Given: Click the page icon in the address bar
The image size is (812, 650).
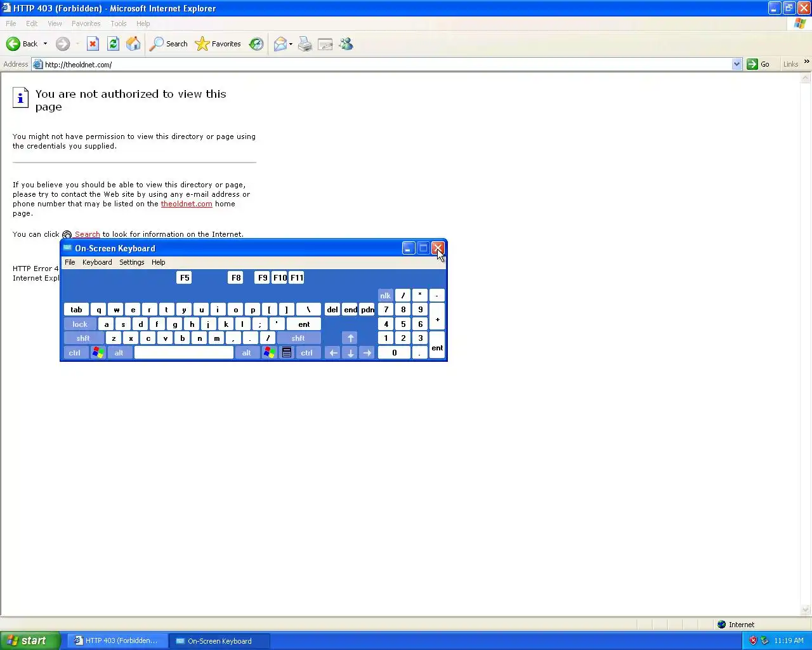Looking at the screenshot, I should [x=37, y=64].
